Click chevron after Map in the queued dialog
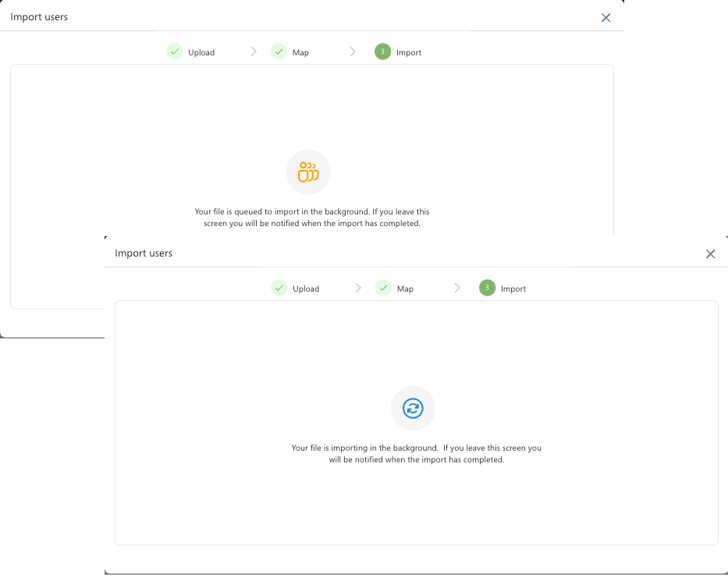 point(353,52)
